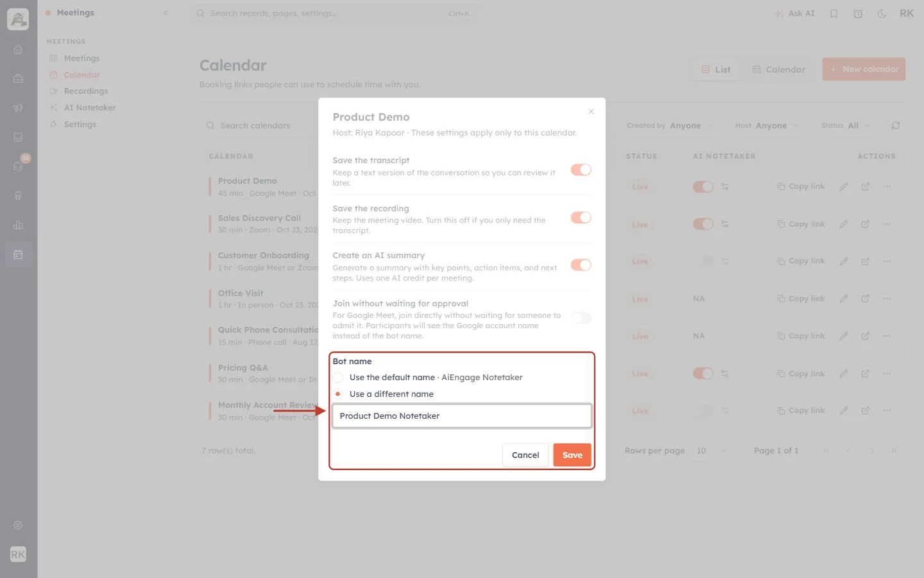Toggle AI Notetaker for Product Demo row
This screenshot has width=924, height=578.
pyautogui.click(x=703, y=186)
